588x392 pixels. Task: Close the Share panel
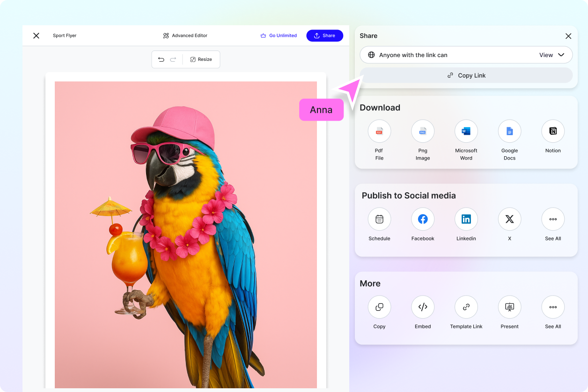(x=568, y=36)
